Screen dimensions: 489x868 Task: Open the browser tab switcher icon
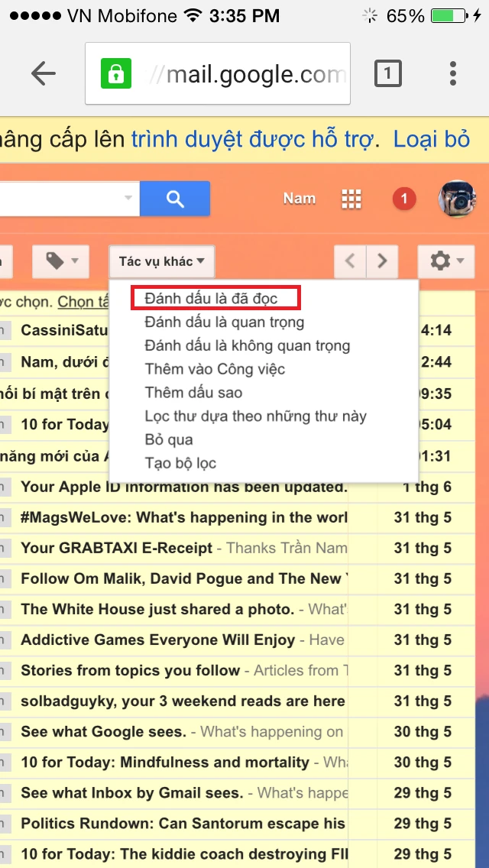[x=387, y=73]
